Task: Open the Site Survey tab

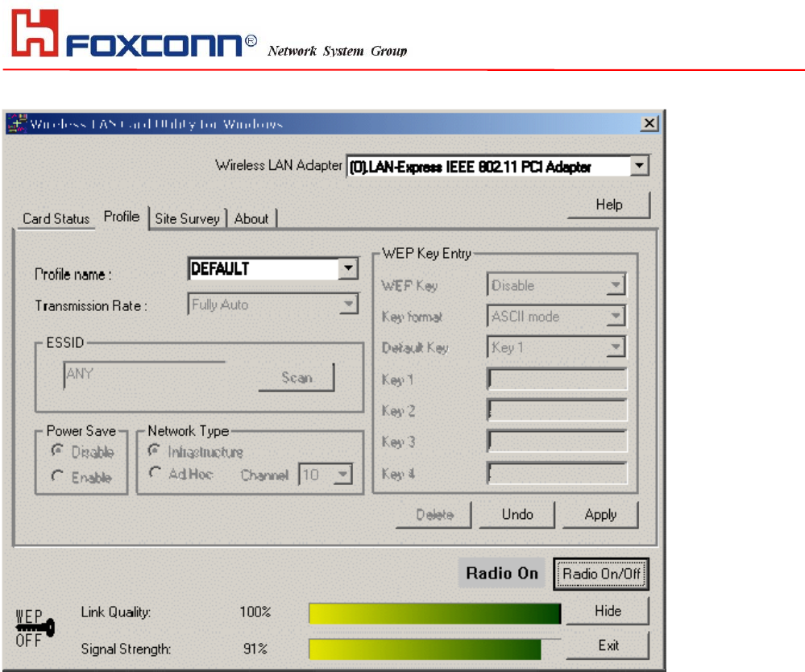Action: [x=188, y=218]
